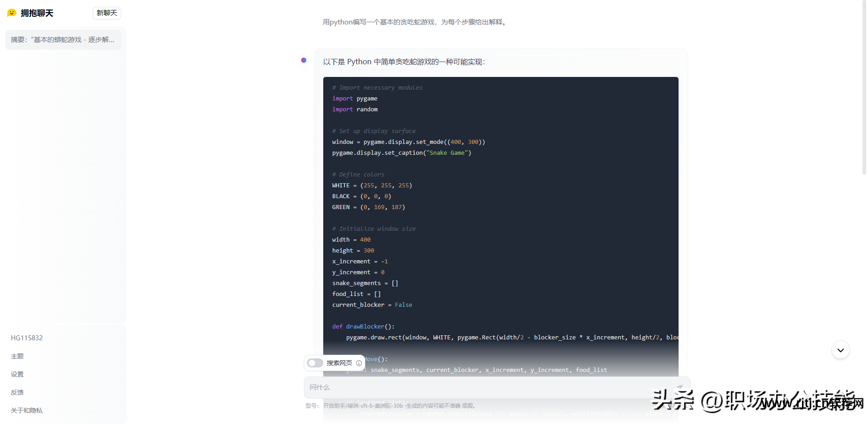Click the 拥抱聊天 app title
The height and width of the screenshot is (424, 868).
pos(37,13)
